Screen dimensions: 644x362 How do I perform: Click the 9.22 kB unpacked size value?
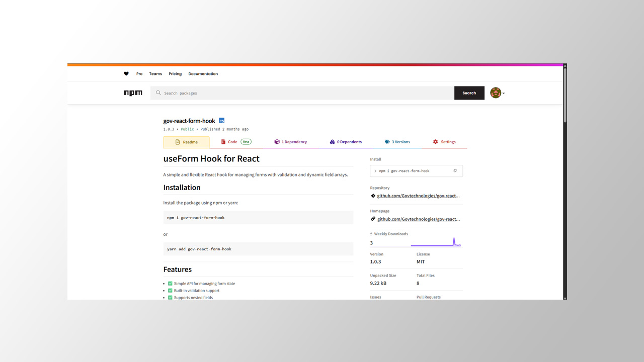click(378, 284)
